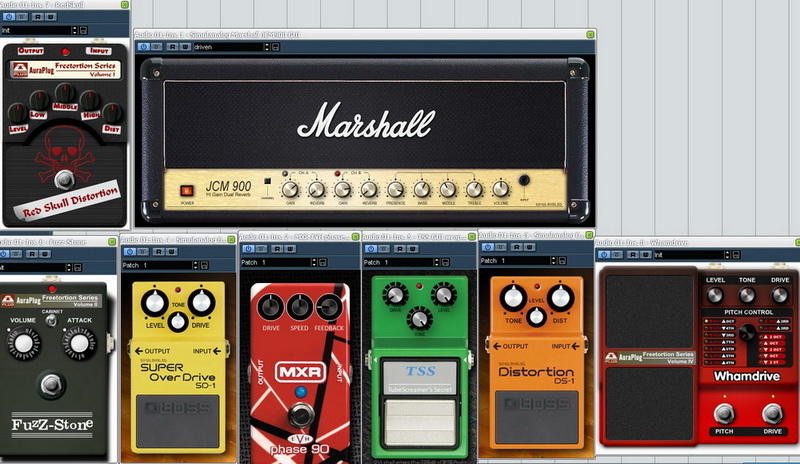This screenshot has width=800, height=464.
Task: Enable Read automation in the Marshall window
Action: point(172,47)
